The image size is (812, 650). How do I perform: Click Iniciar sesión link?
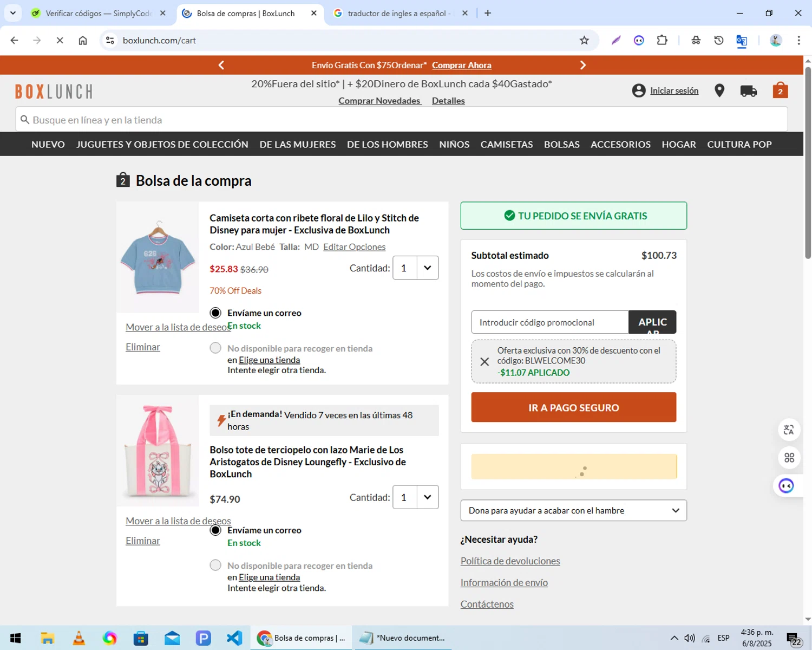click(674, 90)
